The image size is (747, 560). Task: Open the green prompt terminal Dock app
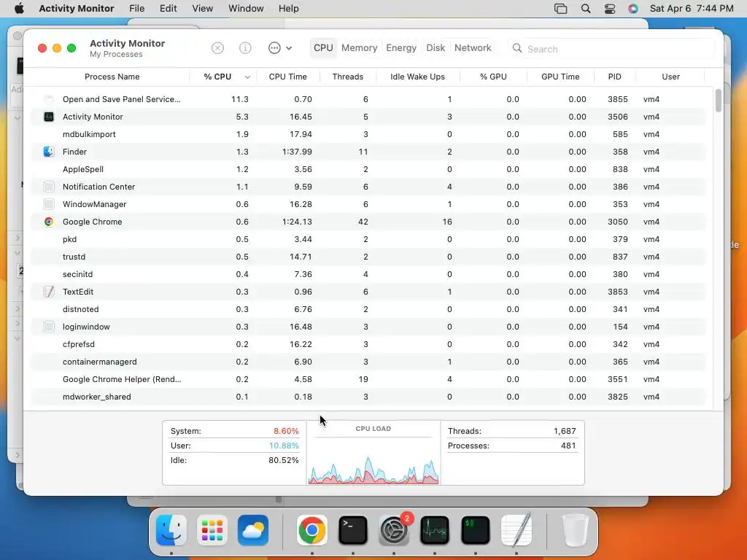click(476, 529)
